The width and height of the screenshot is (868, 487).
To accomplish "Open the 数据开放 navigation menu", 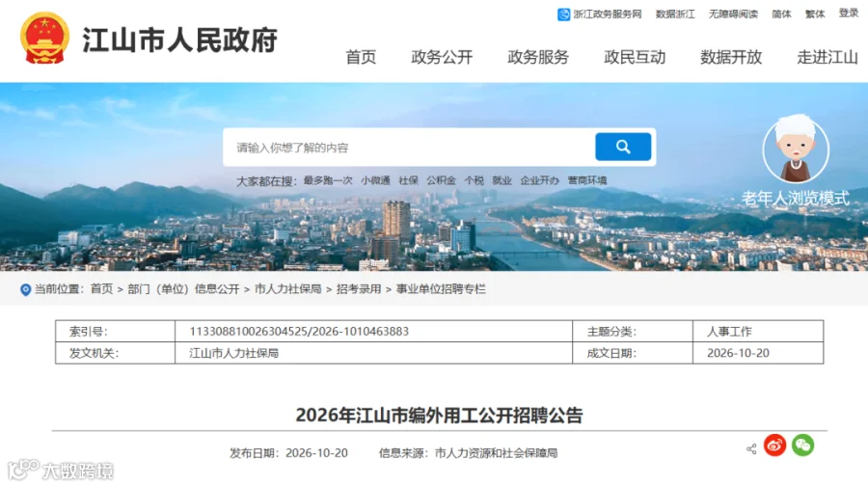I will click(x=731, y=57).
